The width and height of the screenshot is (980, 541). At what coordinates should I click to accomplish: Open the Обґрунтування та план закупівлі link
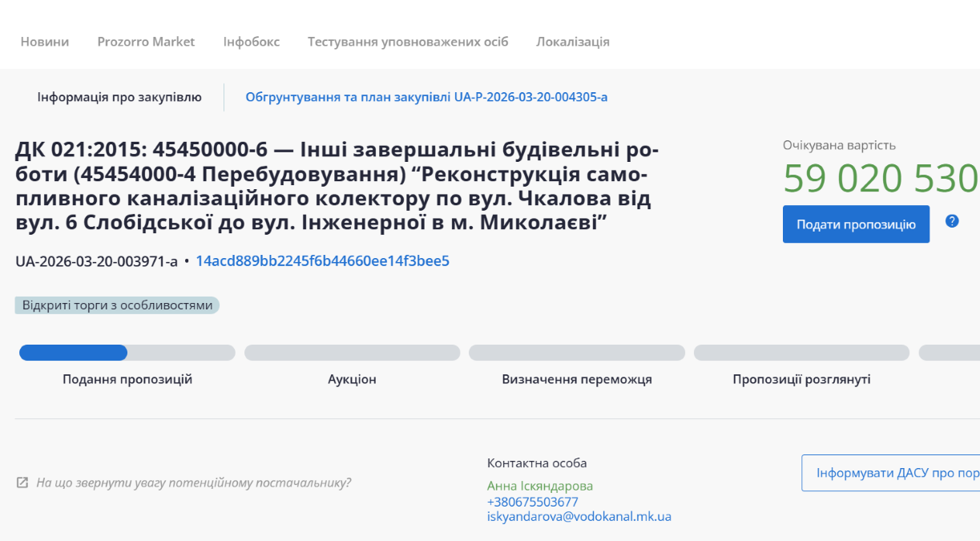pos(426,97)
